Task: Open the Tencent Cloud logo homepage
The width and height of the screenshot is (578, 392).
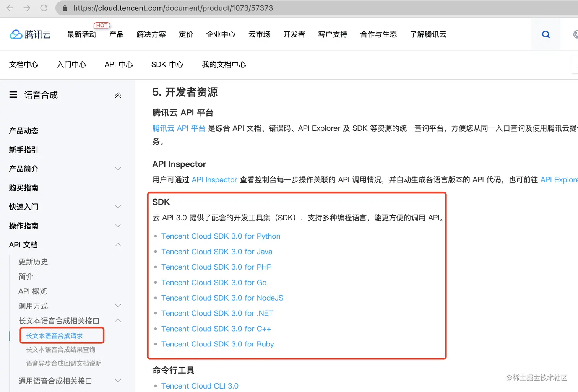Action: coord(30,34)
